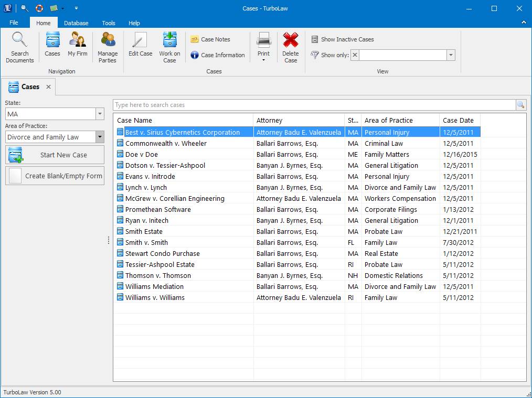Click row icon for Thomson v. Thomson

(x=120, y=275)
